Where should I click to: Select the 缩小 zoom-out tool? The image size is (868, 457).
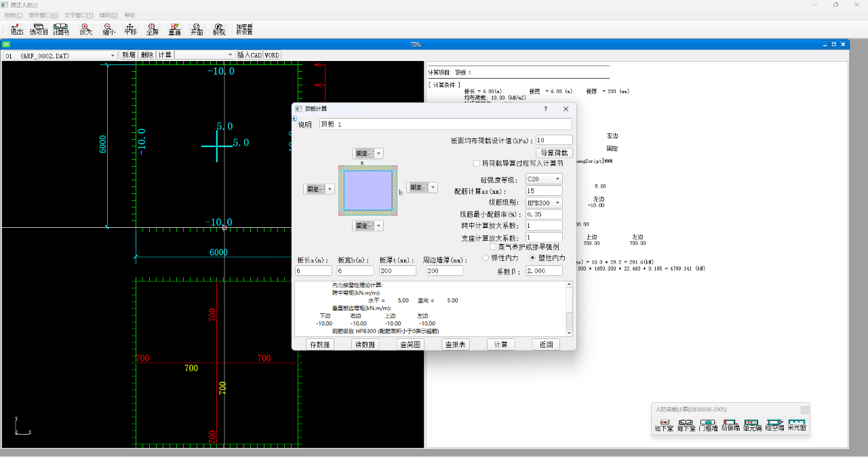click(x=108, y=29)
